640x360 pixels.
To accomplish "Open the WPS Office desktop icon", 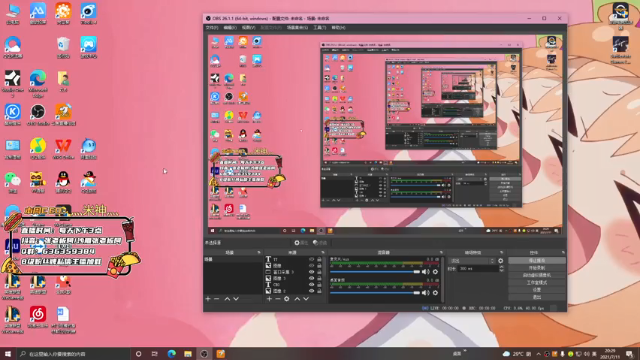I will 63,149.
